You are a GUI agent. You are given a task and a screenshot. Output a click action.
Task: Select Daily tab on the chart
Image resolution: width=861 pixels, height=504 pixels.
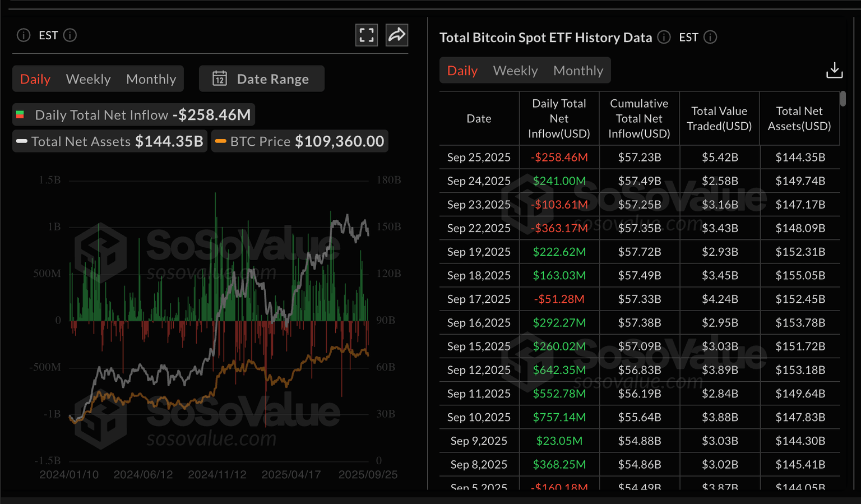pos(35,79)
